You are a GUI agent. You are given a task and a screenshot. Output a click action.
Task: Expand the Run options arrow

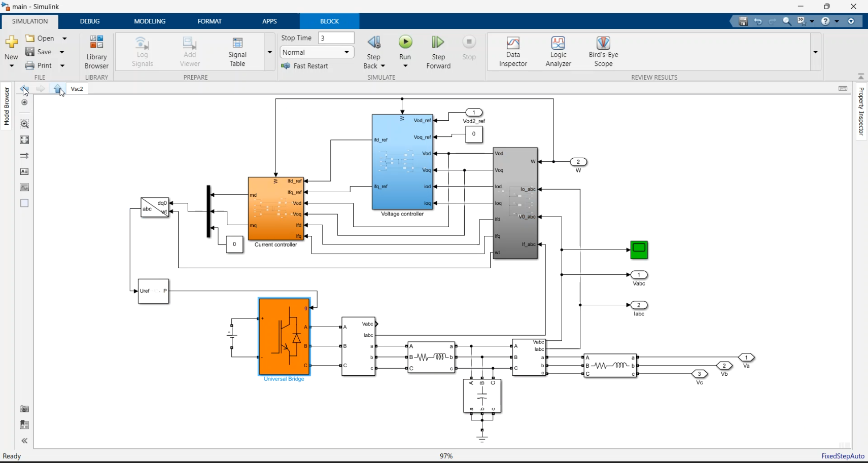(405, 66)
